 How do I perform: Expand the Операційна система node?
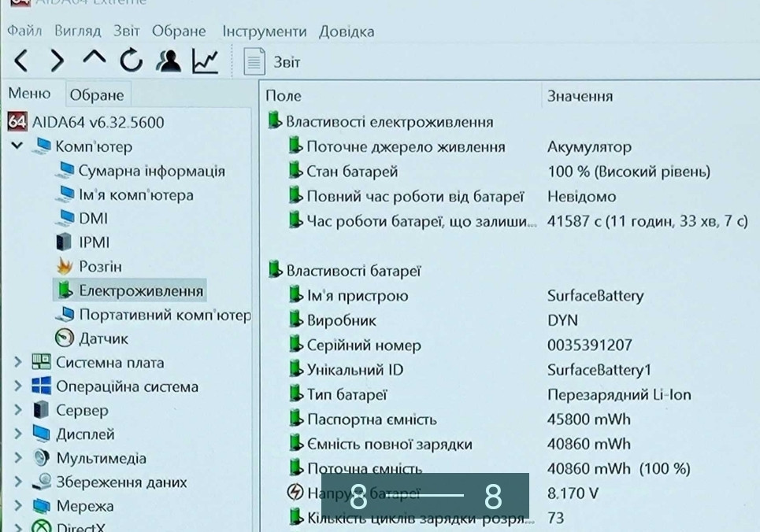(17, 387)
